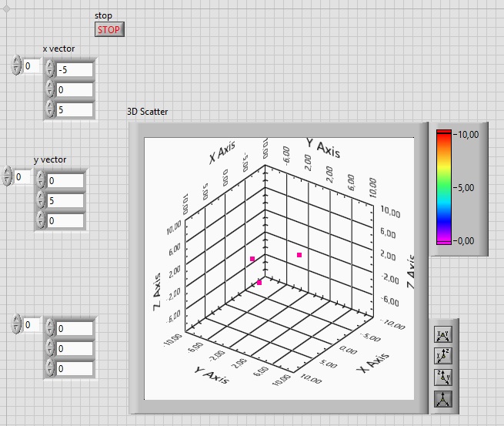Click first field of the bottom unlabeled array
Viewport: 504px width, 426px height.
[75, 328]
